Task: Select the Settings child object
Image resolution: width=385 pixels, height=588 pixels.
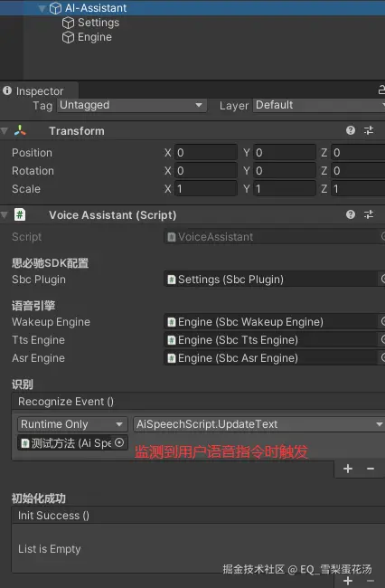Action: pyautogui.click(x=99, y=23)
